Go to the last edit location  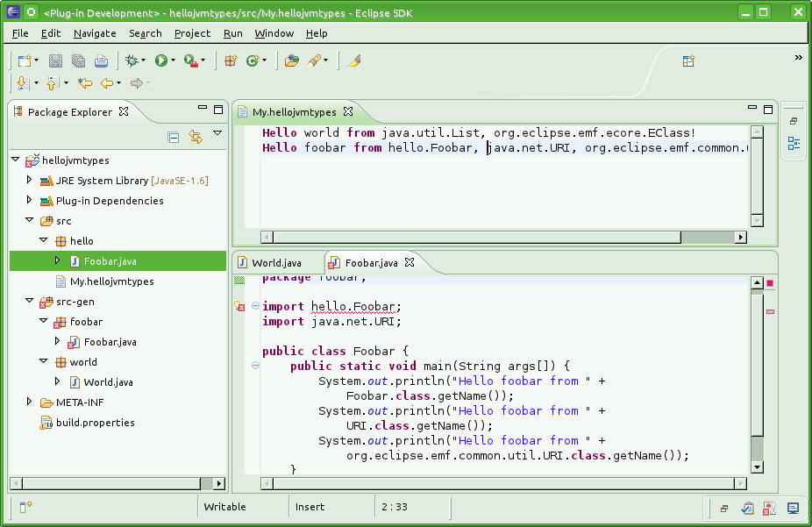pyautogui.click(x=84, y=83)
